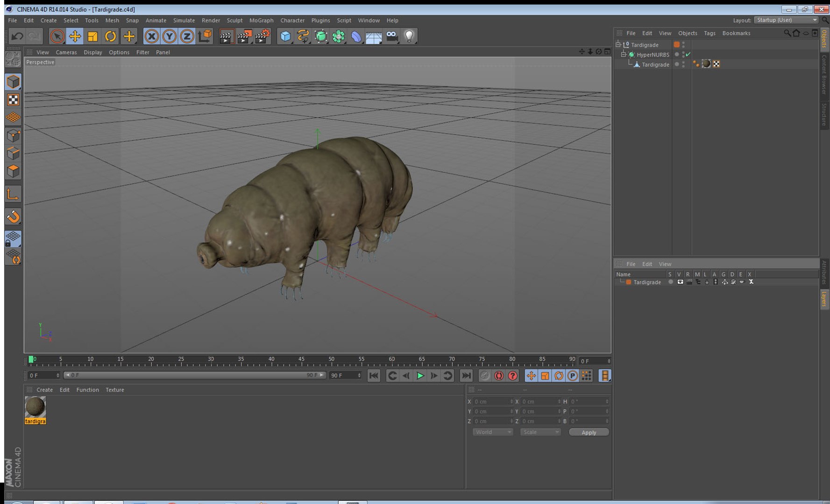Toggle Tardigrade layer visibility in Layers panel
The width and height of the screenshot is (830, 504).
click(680, 282)
